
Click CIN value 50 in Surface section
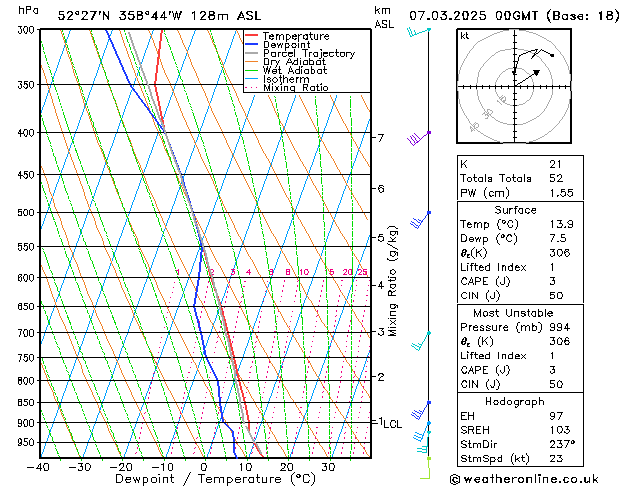pyautogui.click(x=556, y=296)
